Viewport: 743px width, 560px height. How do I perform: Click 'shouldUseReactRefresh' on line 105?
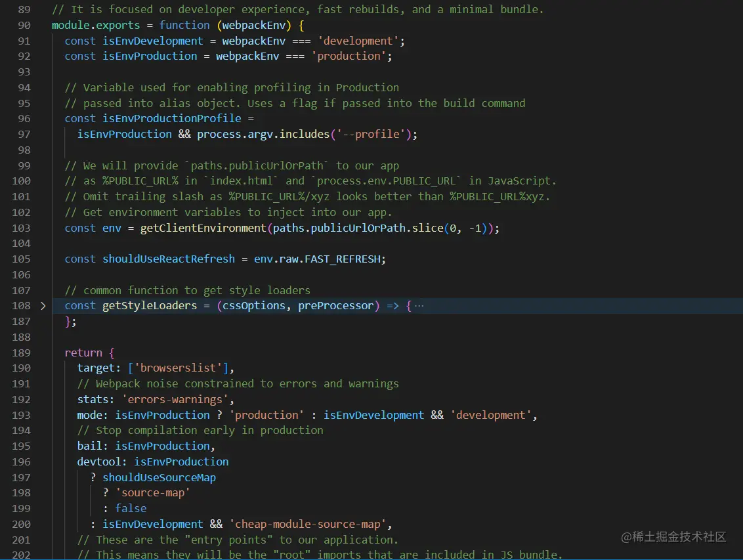point(169,259)
